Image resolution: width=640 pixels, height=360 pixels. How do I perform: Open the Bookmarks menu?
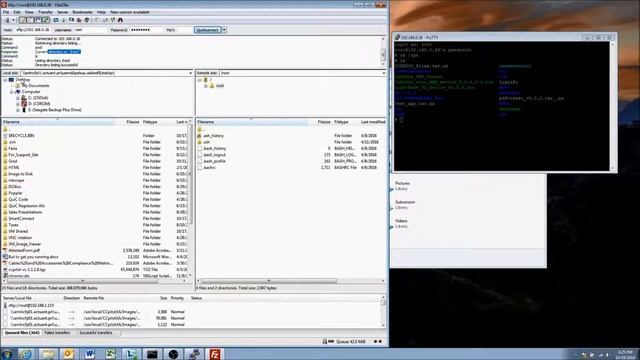[x=82, y=12]
